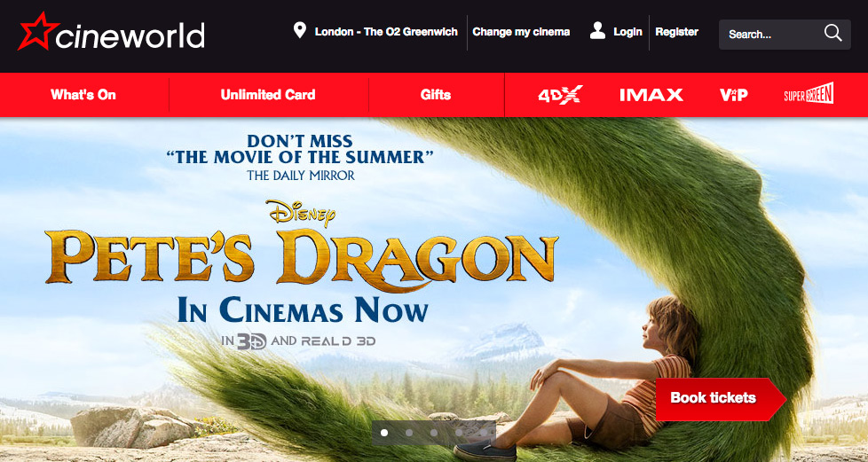868x462 pixels.
Task: Click the location pin icon
Action: click(299, 30)
